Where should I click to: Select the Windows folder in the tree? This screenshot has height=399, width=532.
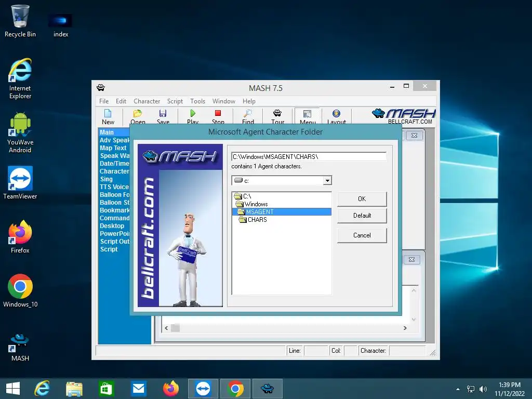[252, 204]
